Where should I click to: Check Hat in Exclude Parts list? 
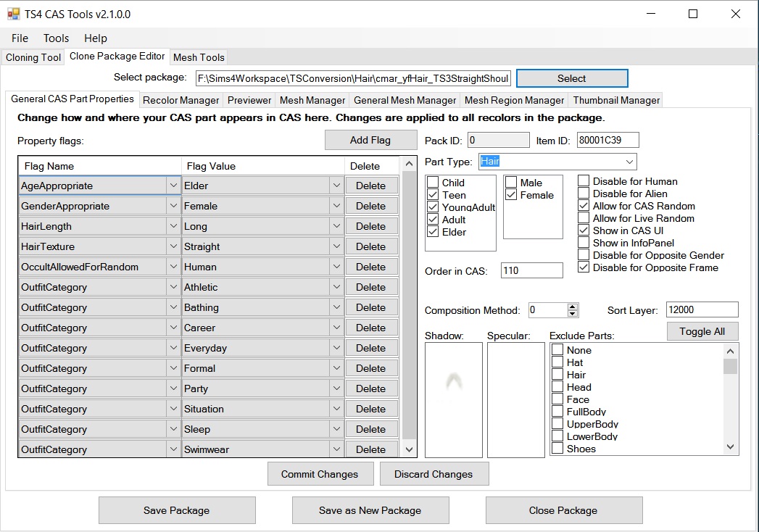(557, 362)
